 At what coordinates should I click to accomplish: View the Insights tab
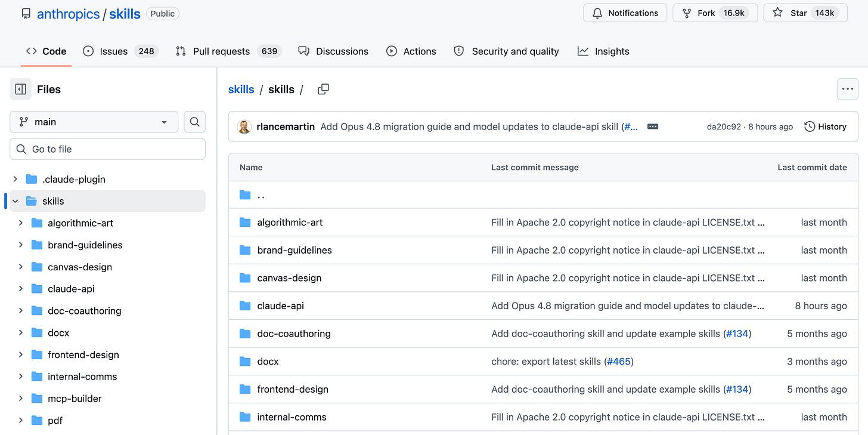pos(603,51)
